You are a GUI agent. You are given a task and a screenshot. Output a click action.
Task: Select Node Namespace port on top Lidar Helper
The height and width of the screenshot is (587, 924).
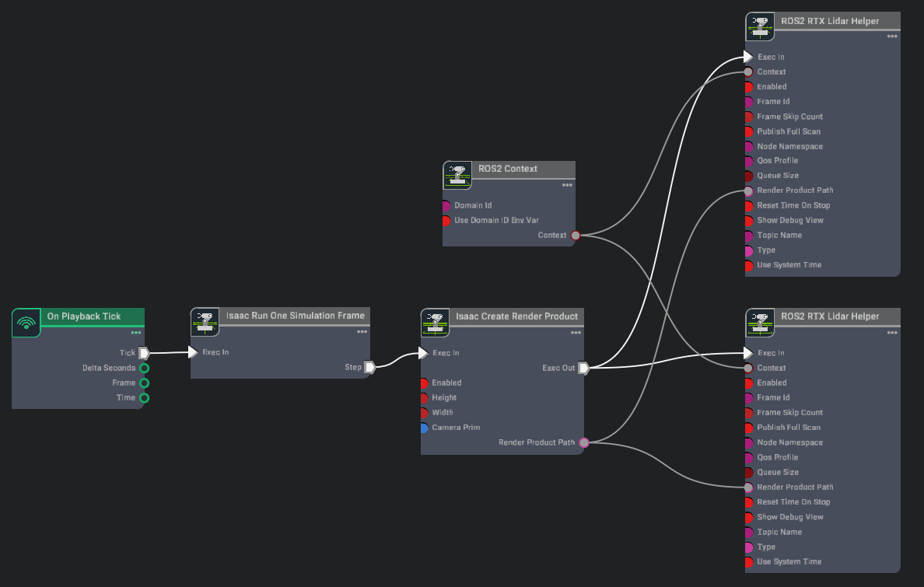[x=748, y=146]
